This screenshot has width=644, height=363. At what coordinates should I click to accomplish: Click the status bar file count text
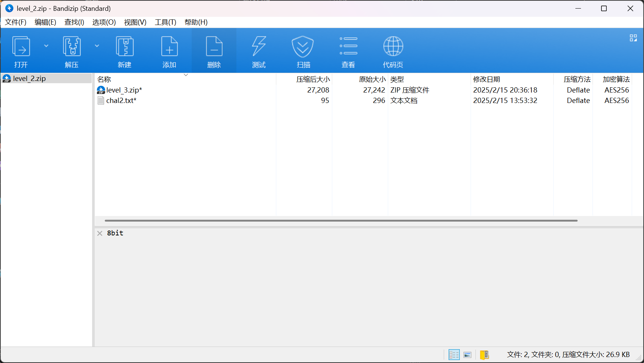(x=568, y=355)
